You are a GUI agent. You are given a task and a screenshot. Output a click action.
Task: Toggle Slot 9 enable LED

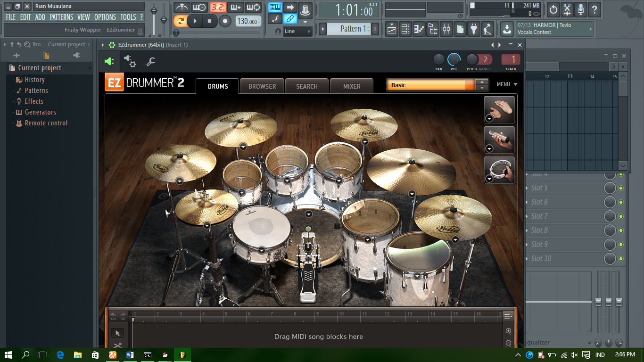pyautogui.click(x=621, y=245)
